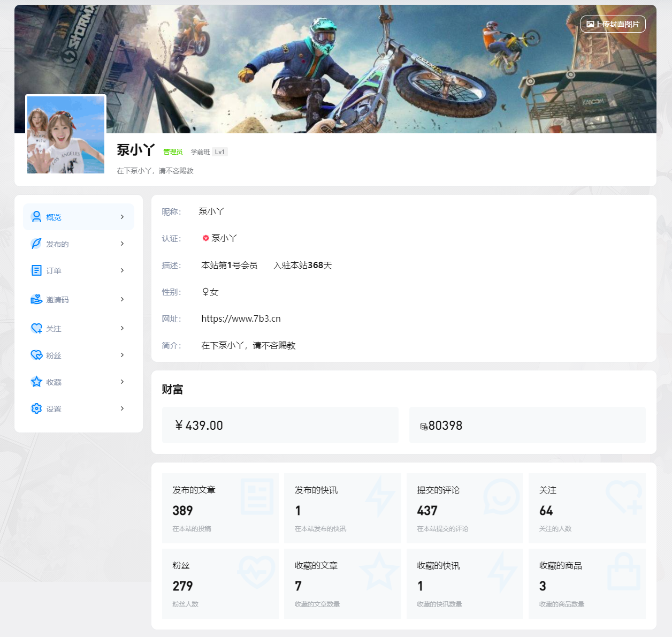Click heart-plus icon in 关注 stats card
Viewport: 672px width, 637px height.
(x=624, y=497)
